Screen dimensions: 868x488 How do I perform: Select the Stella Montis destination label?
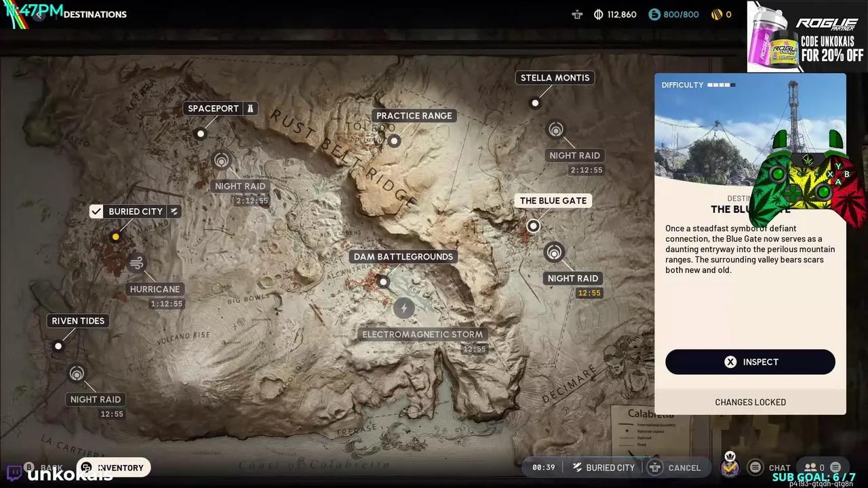point(555,78)
